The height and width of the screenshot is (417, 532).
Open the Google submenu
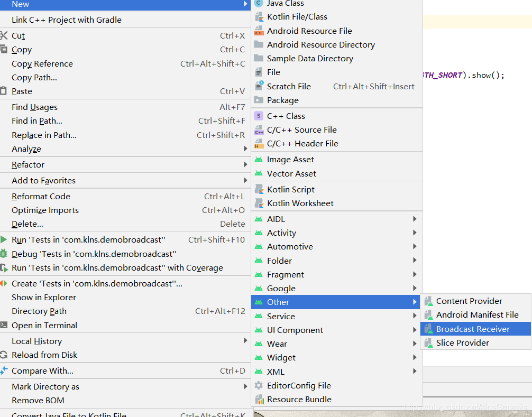point(336,288)
